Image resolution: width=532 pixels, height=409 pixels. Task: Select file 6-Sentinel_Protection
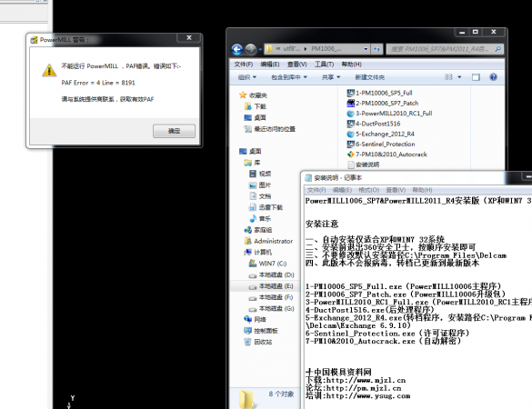click(381, 144)
